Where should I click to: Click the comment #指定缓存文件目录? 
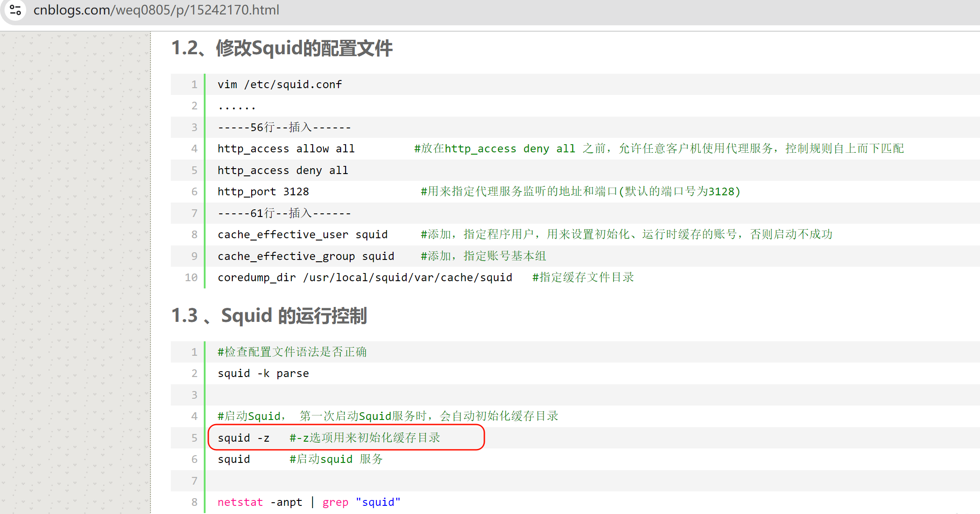click(583, 278)
